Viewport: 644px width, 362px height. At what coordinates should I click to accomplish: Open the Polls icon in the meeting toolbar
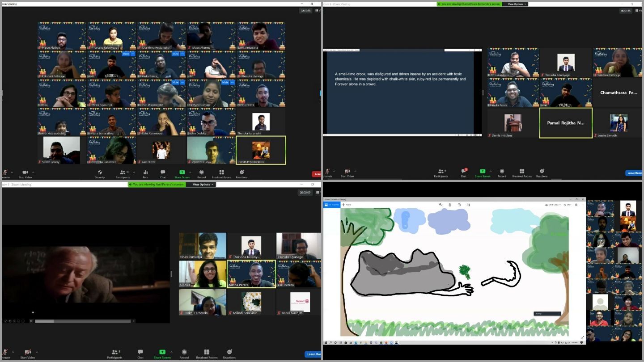pyautogui.click(x=145, y=173)
